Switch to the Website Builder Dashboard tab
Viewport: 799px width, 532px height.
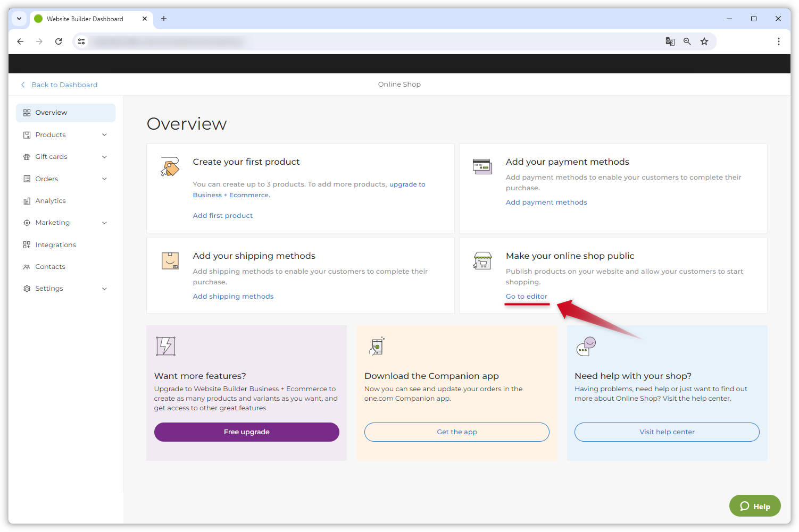click(85, 19)
